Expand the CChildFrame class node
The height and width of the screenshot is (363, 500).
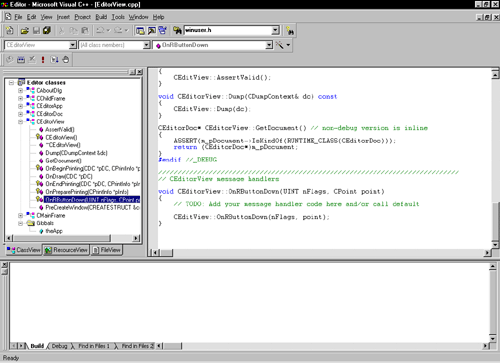(21, 98)
